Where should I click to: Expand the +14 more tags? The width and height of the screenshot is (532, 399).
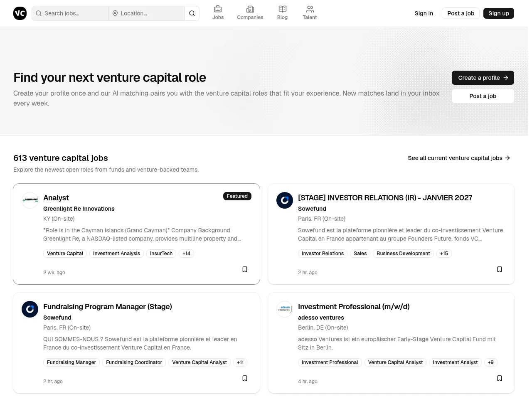(x=186, y=254)
